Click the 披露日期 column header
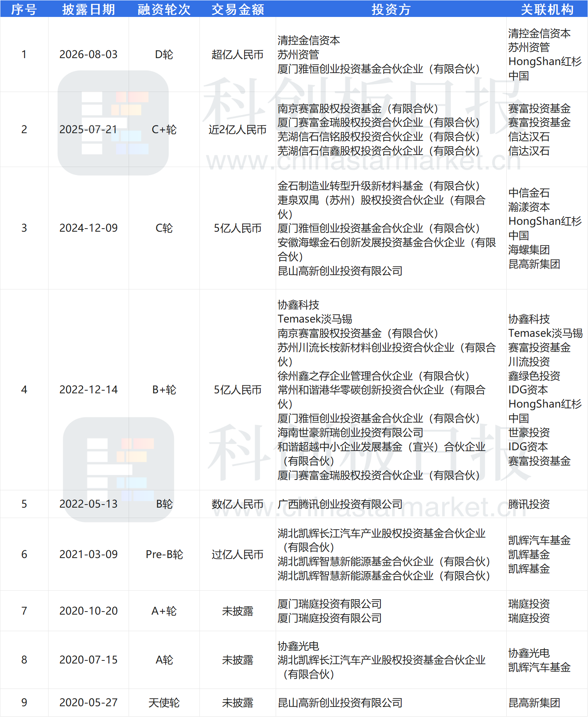Screen dimensions: 588x717 89,9
